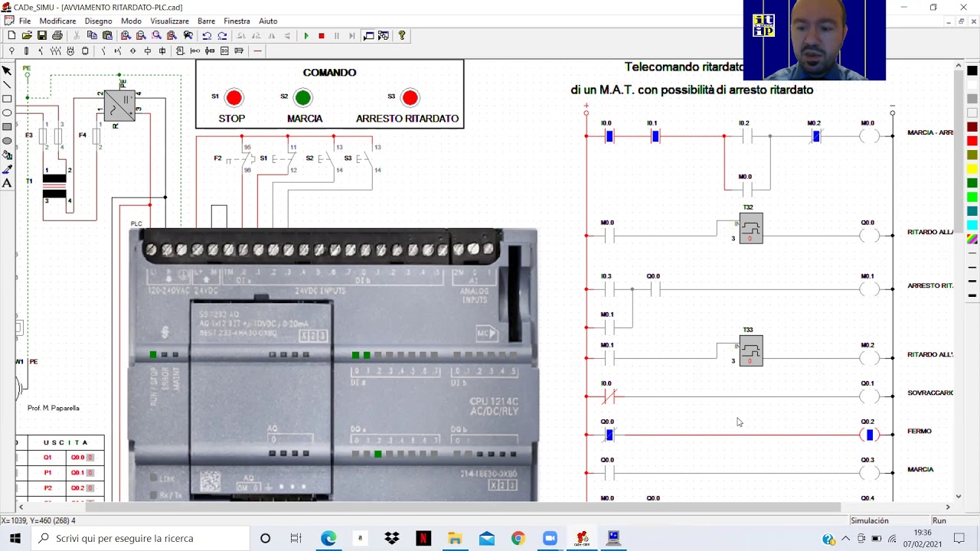This screenshot has height=551, width=980.
Task: Open the power supply symbols library icon
Action: 11,51
